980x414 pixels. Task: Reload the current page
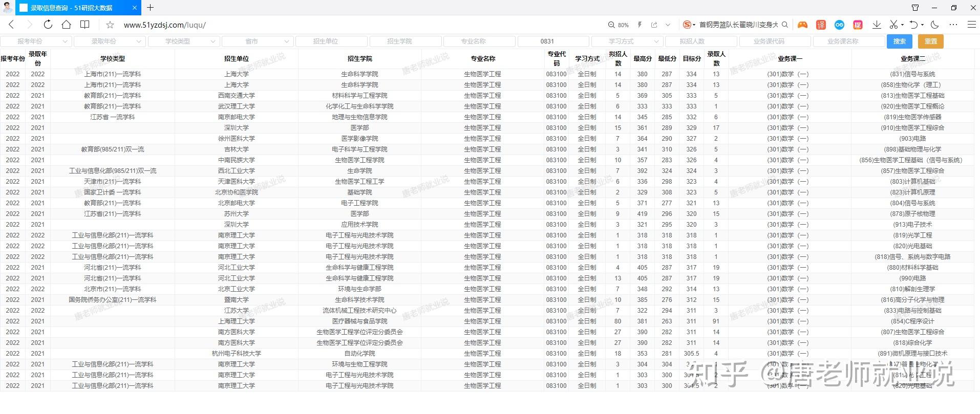(x=48, y=25)
